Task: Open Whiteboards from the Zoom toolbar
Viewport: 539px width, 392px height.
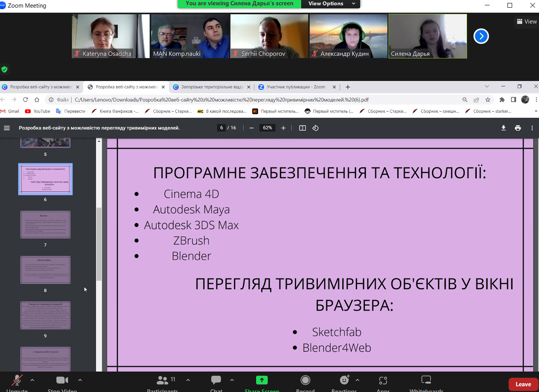Action: click(x=426, y=380)
